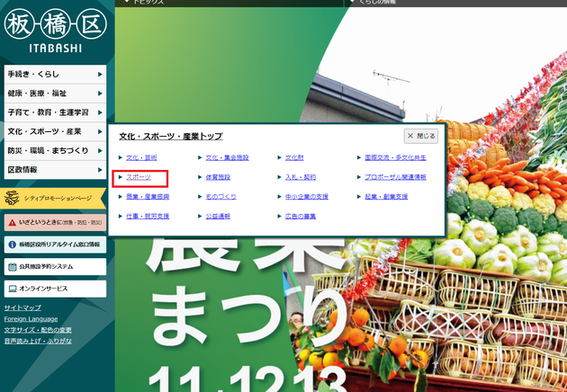Open the 体育施設 link
Screen dimensions: 567x392
point(218,177)
